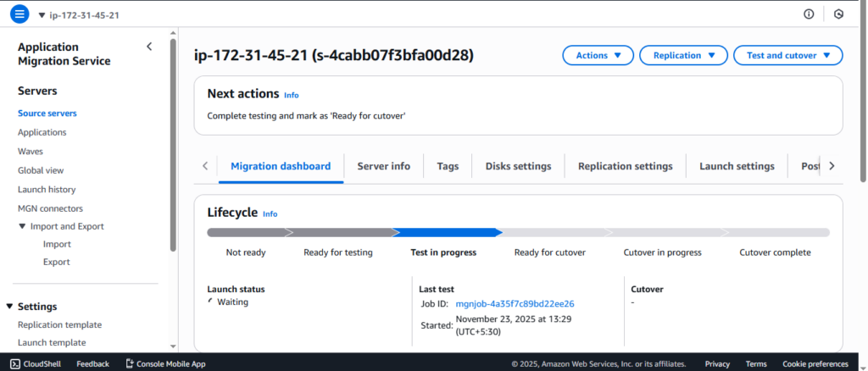This screenshot has height=371, width=868.
Task: Open the hamburger navigation menu
Action: 19,14
